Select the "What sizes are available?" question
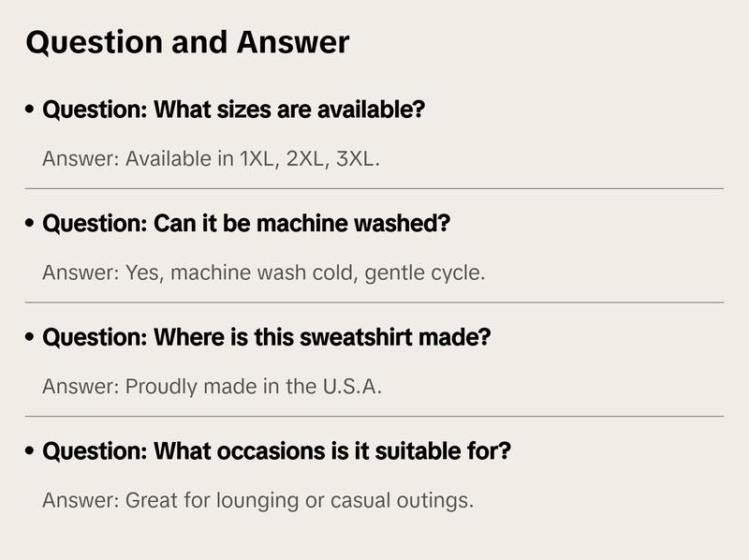This screenshot has width=749, height=560. [234, 110]
